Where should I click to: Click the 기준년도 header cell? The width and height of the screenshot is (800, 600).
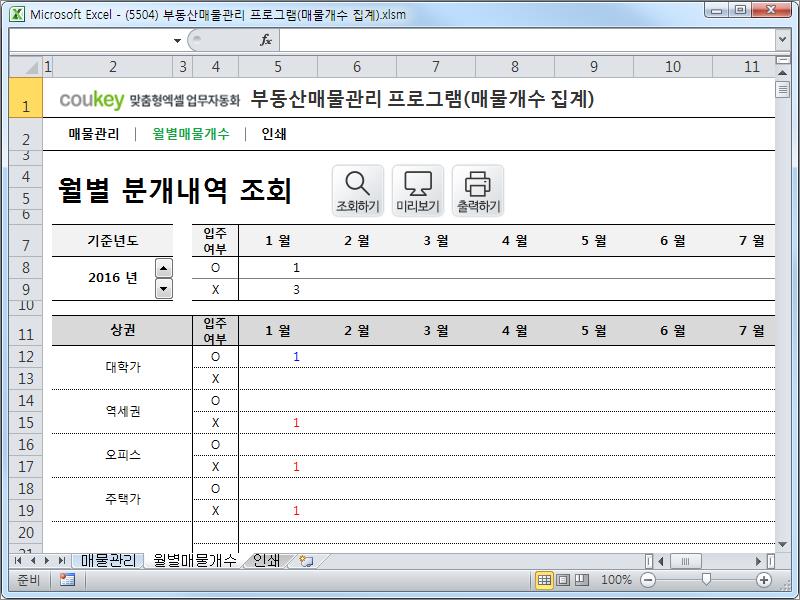click(x=113, y=240)
